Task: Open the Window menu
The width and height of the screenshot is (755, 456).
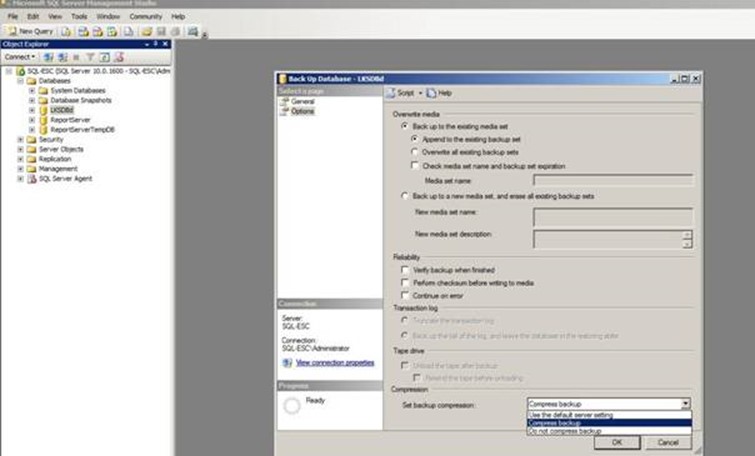Action: tap(108, 16)
